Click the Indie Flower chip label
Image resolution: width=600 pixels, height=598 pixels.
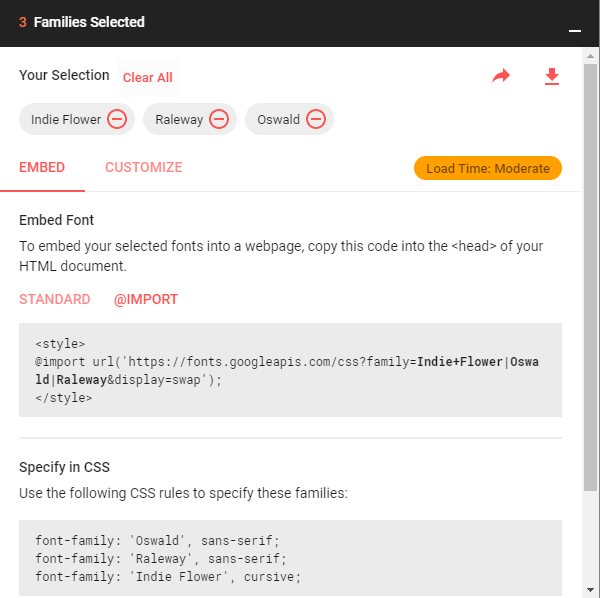pos(66,120)
